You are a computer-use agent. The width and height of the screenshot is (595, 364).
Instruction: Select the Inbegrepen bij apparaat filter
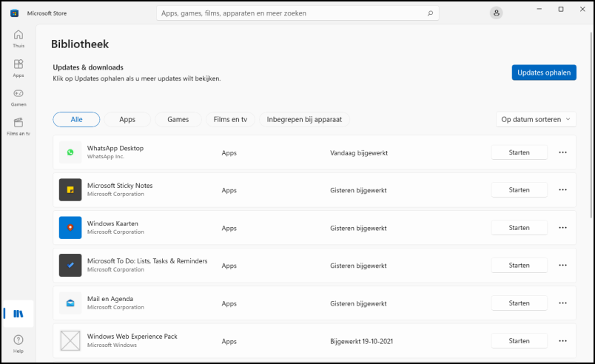pyautogui.click(x=304, y=119)
